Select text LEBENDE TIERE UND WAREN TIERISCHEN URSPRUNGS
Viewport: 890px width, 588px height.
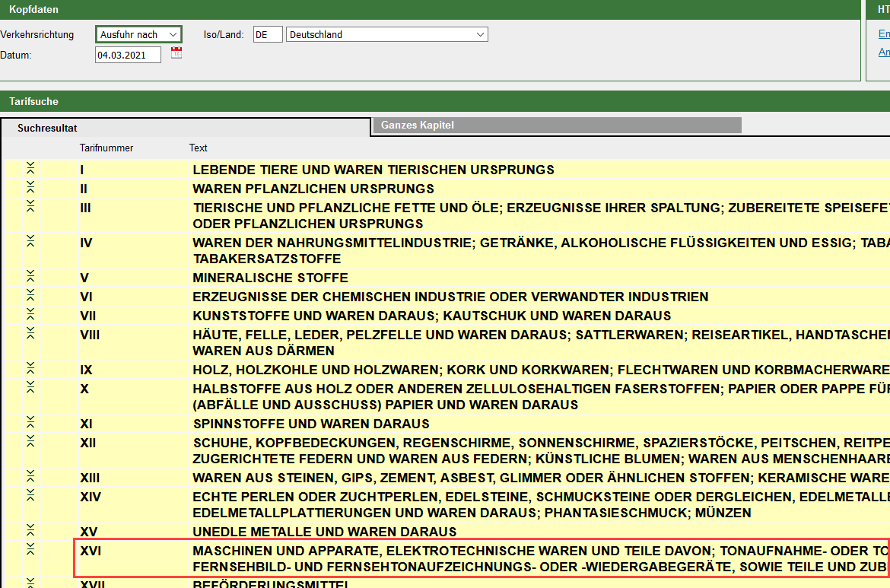373,170
